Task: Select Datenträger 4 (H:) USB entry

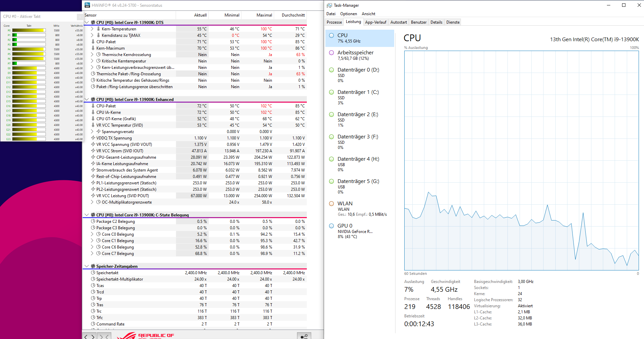Action: click(x=360, y=164)
